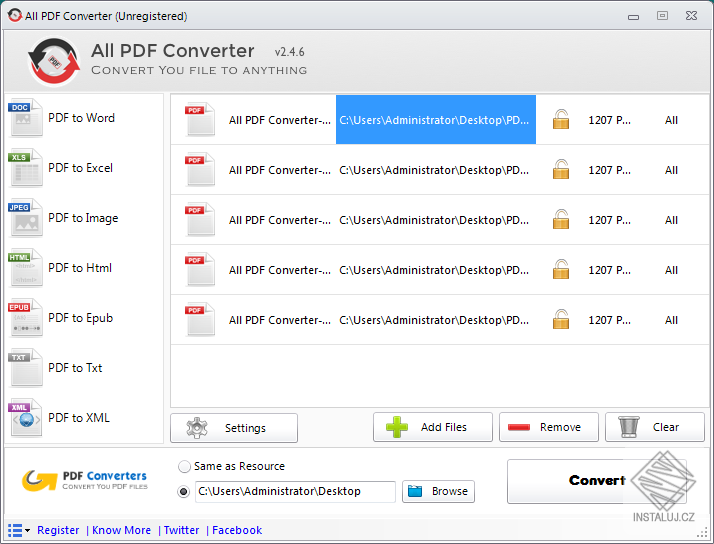Screen dimensions: 714x544
Task: Open the Know More link
Action: point(122,530)
